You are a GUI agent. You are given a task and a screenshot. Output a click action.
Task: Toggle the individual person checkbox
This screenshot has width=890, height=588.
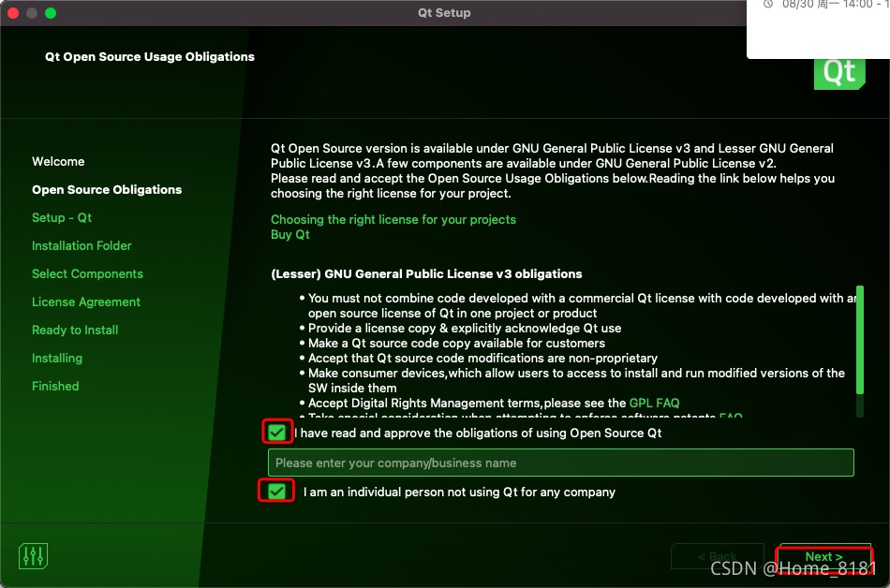276,491
